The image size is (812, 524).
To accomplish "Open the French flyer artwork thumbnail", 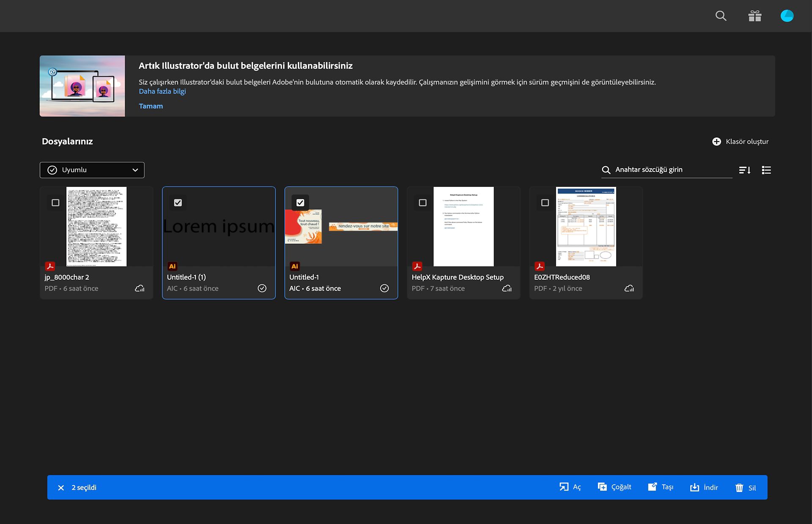I will [341, 227].
